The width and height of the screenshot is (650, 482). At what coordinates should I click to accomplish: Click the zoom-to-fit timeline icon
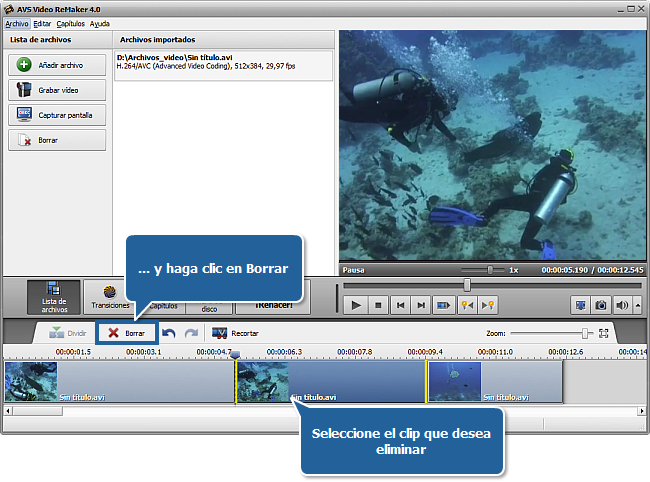604,333
